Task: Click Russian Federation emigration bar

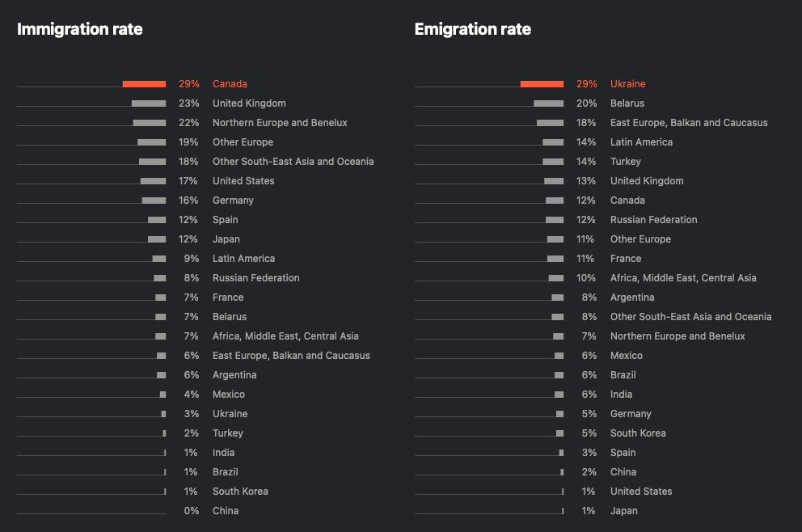Action: [x=555, y=220]
